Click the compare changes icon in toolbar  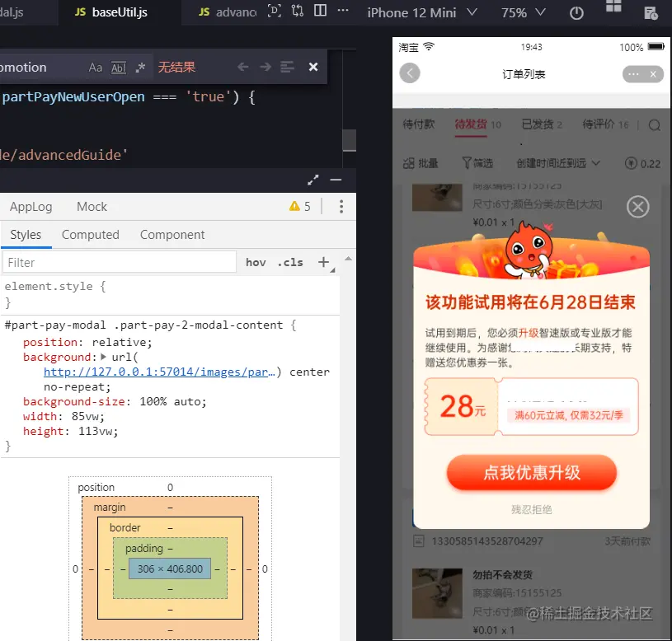pyautogui.click(x=298, y=11)
